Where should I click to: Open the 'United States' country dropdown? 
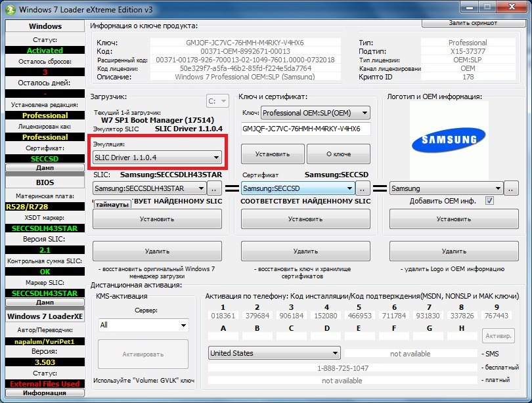pyautogui.click(x=274, y=353)
